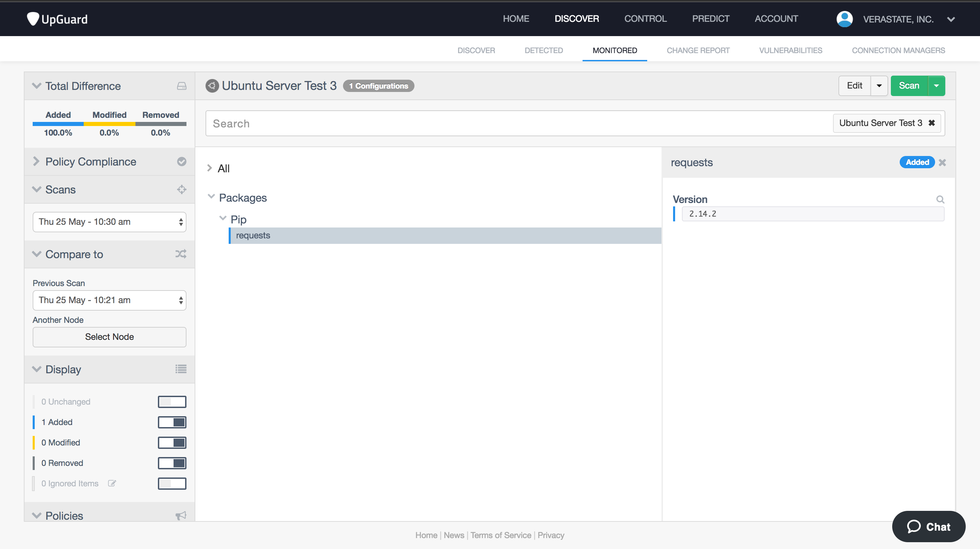Click the gray Removed difference bar

point(161,124)
